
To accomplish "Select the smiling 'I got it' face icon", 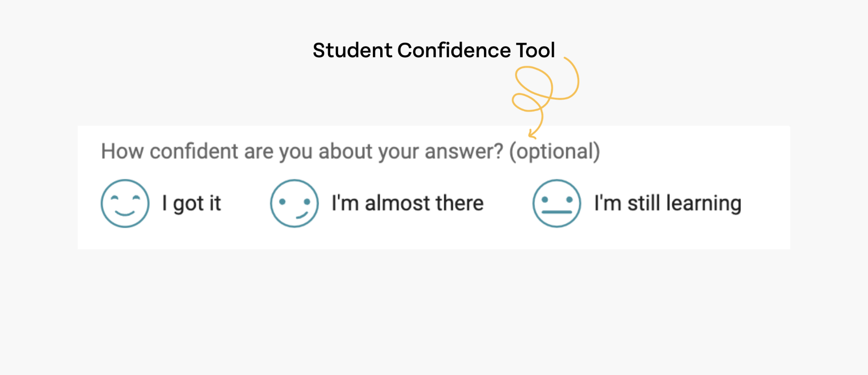I will click(x=125, y=203).
